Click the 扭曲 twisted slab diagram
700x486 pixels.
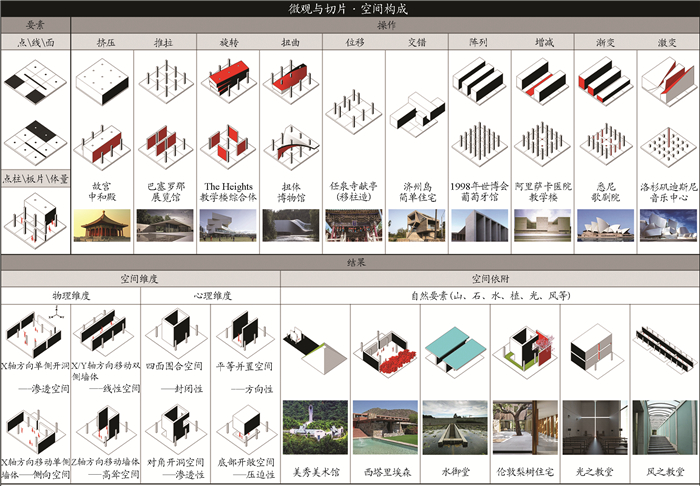pyautogui.click(x=292, y=80)
